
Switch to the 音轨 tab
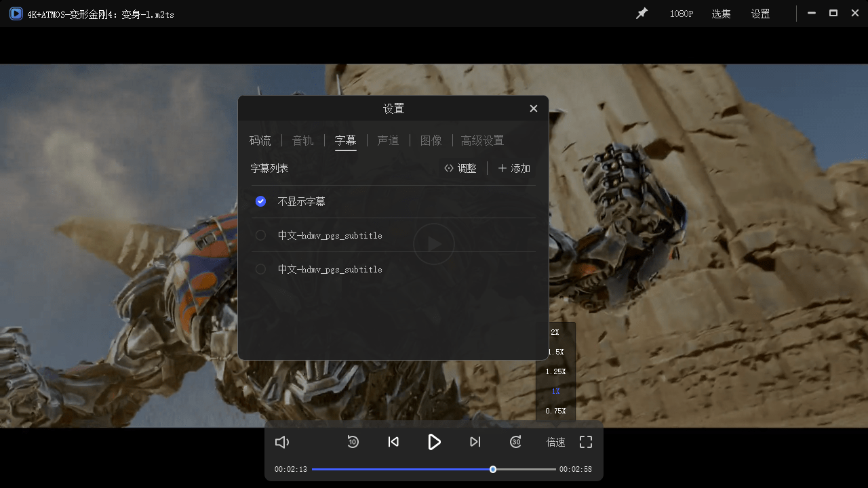click(302, 140)
